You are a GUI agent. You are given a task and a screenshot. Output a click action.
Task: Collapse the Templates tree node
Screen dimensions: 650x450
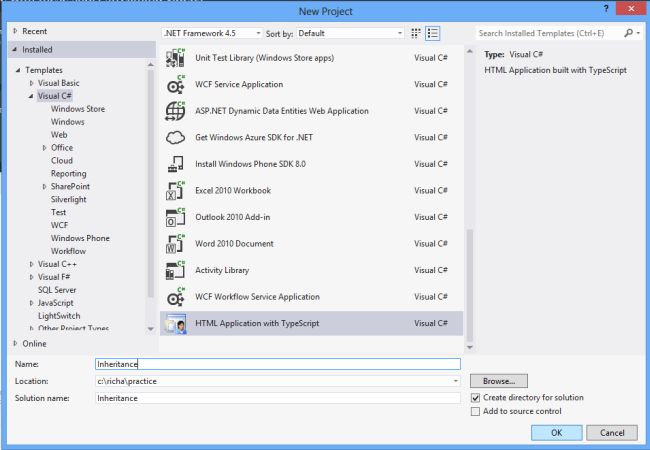pyautogui.click(x=18, y=70)
